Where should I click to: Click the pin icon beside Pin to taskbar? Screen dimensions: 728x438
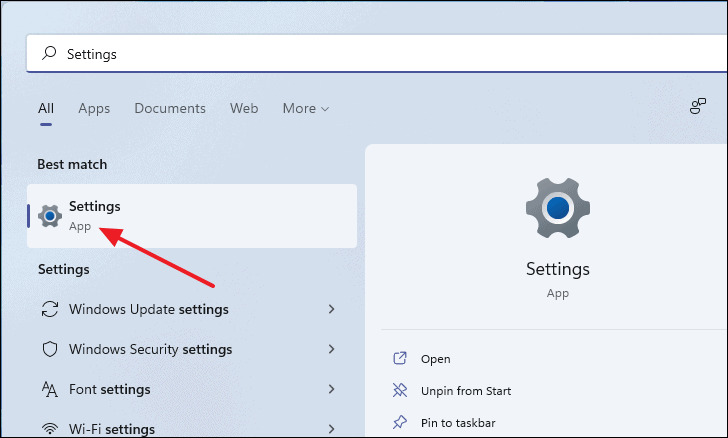coord(400,422)
